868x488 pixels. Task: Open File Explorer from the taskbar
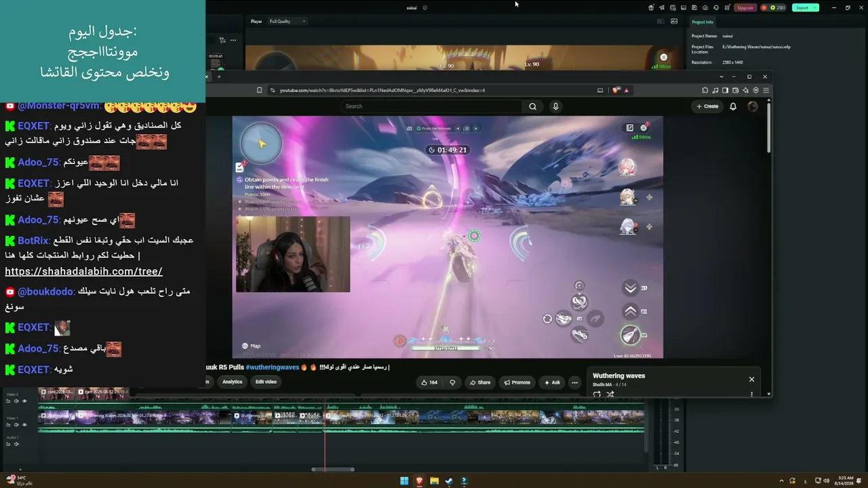434,481
